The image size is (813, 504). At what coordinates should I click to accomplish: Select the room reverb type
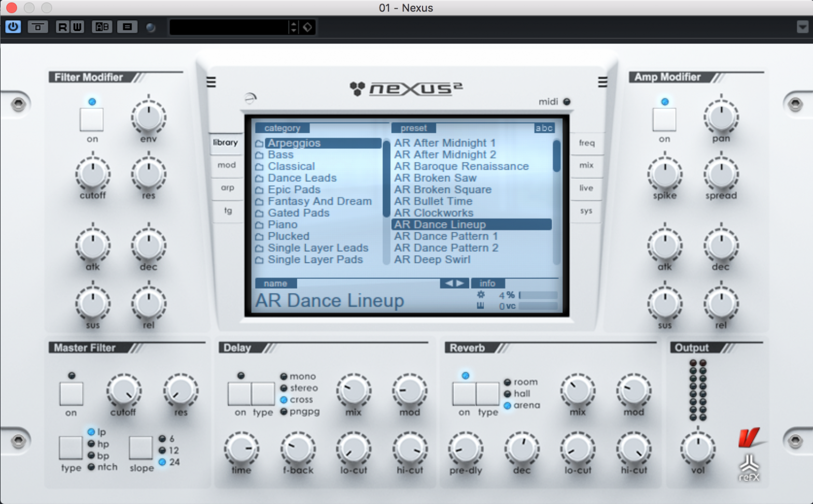pyautogui.click(x=521, y=382)
